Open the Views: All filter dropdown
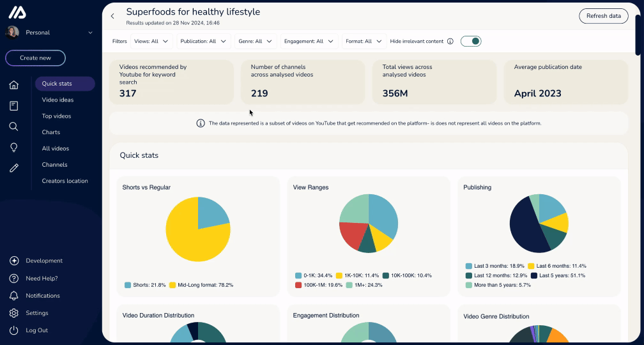The image size is (644, 345). tap(151, 41)
